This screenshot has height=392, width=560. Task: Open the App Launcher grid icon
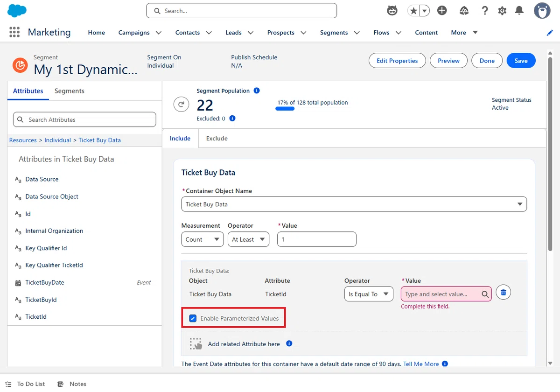coord(14,32)
